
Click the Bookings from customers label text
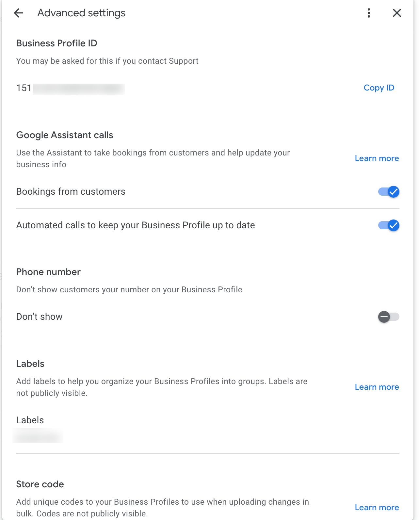point(71,192)
